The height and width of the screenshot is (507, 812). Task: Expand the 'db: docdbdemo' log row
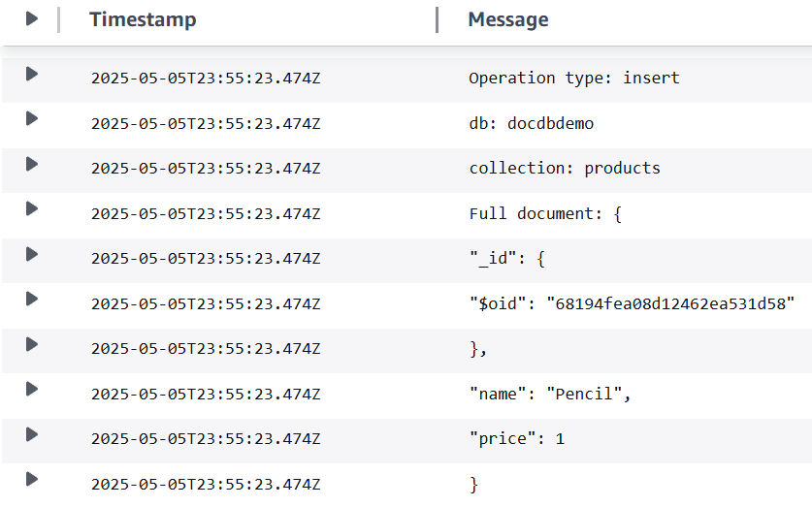(x=32, y=118)
